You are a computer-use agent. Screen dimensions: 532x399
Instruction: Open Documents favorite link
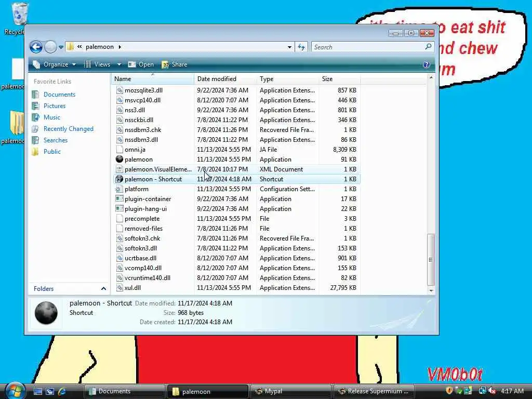tap(59, 95)
